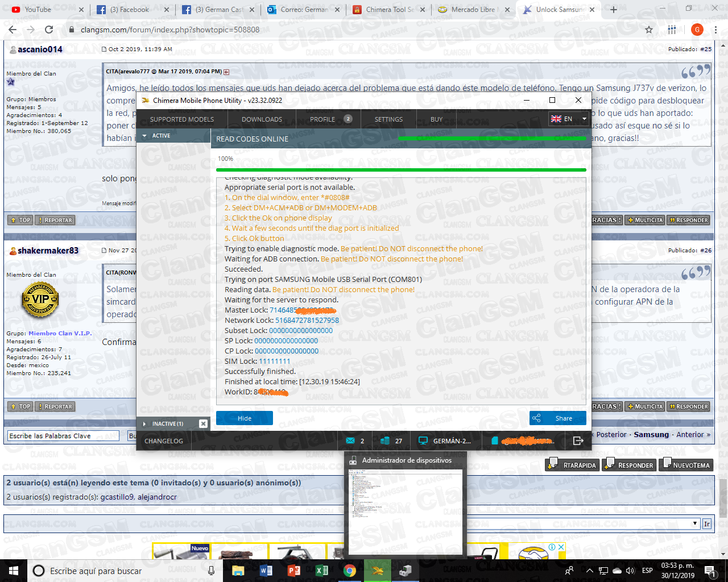
Task: Click the green progress bar at 100%
Action: [x=401, y=170]
